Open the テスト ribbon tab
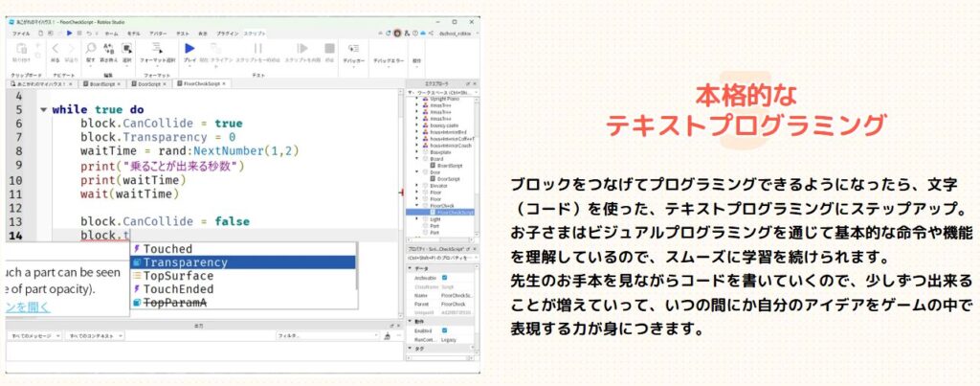Screen dimensions: 980x386 pos(183,34)
